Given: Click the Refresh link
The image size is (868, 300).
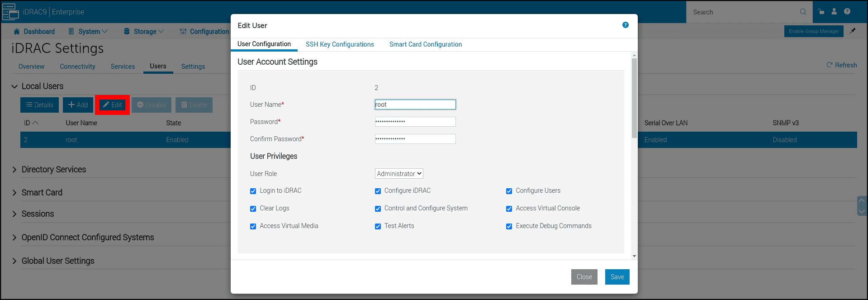Looking at the screenshot, I should (x=841, y=65).
